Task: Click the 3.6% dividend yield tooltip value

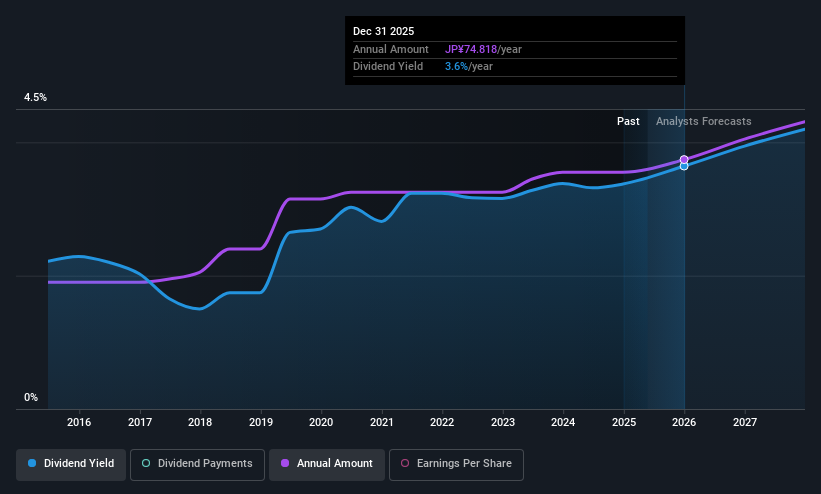Action: coord(456,67)
